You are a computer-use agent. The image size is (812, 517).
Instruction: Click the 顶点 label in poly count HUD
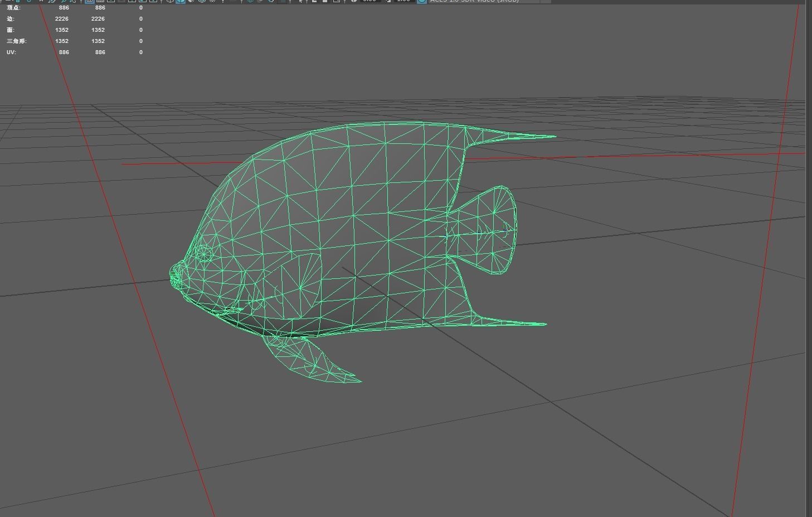coord(13,8)
